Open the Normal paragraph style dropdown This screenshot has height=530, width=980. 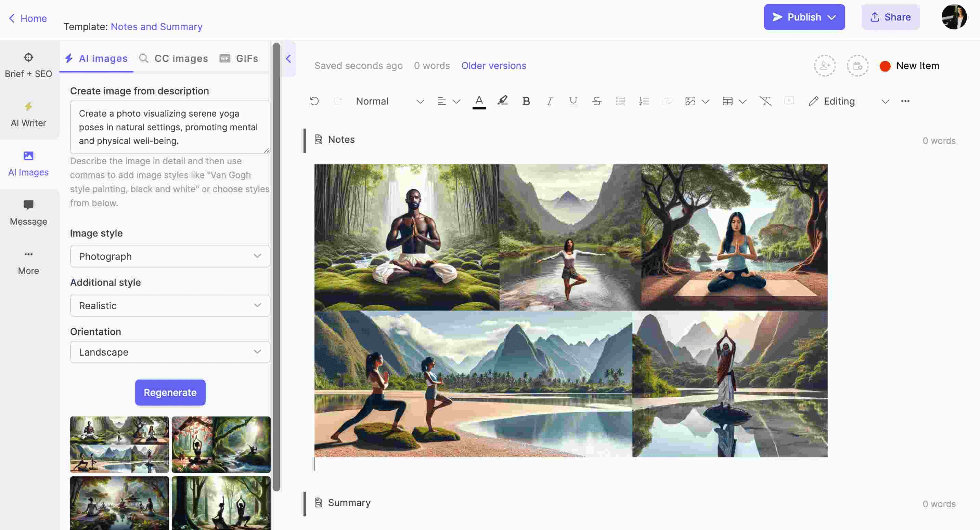pyautogui.click(x=389, y=101)
